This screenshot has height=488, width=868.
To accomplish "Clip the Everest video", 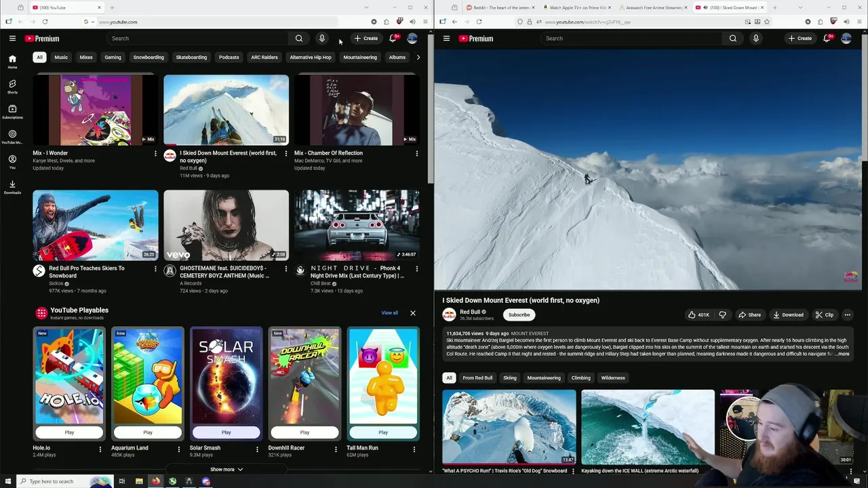I will (x=825, y=314).
